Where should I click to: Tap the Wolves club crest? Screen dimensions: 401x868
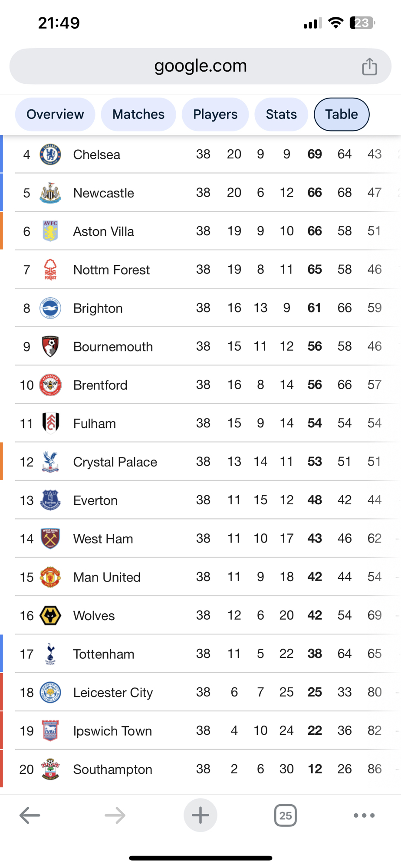pyautogui.click(x=50, y=615)
